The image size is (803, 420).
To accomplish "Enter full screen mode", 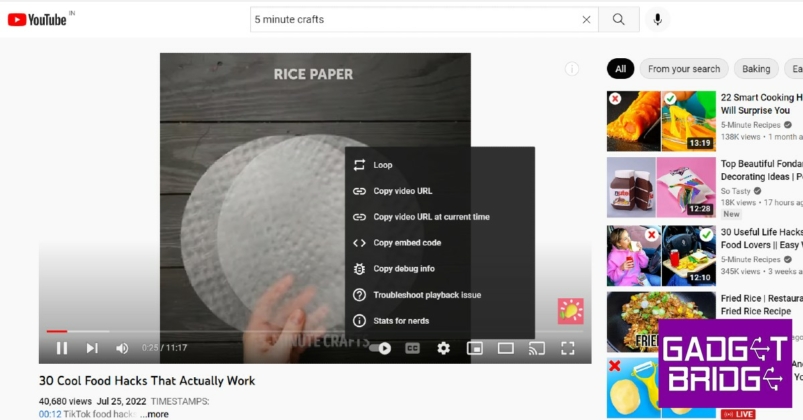I will click(567, 348).
